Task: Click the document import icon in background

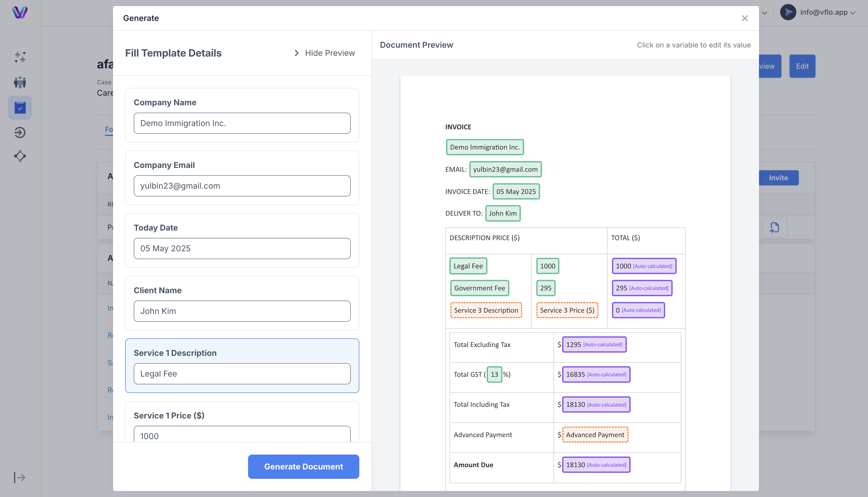Action: 775,227
